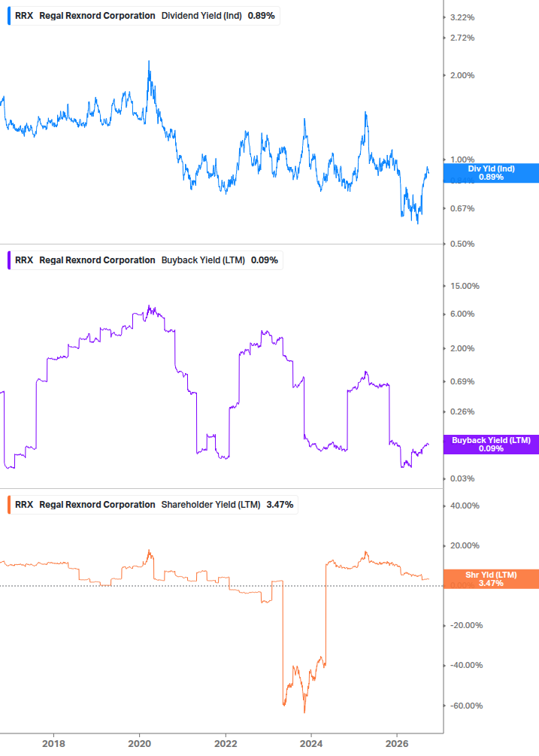Click the 0.50% tick on dividend yield axis

coord(462,244)
